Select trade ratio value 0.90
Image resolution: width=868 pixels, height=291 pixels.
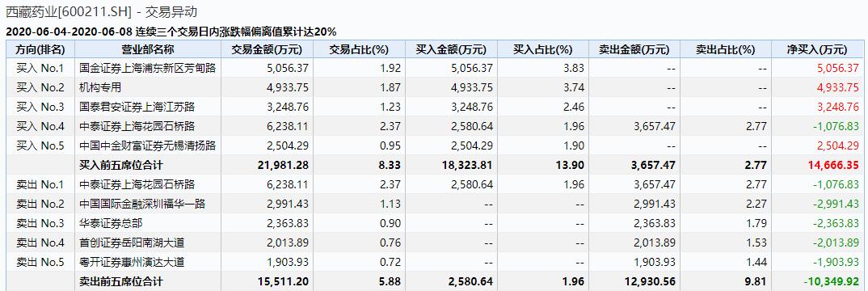point(391,224)
